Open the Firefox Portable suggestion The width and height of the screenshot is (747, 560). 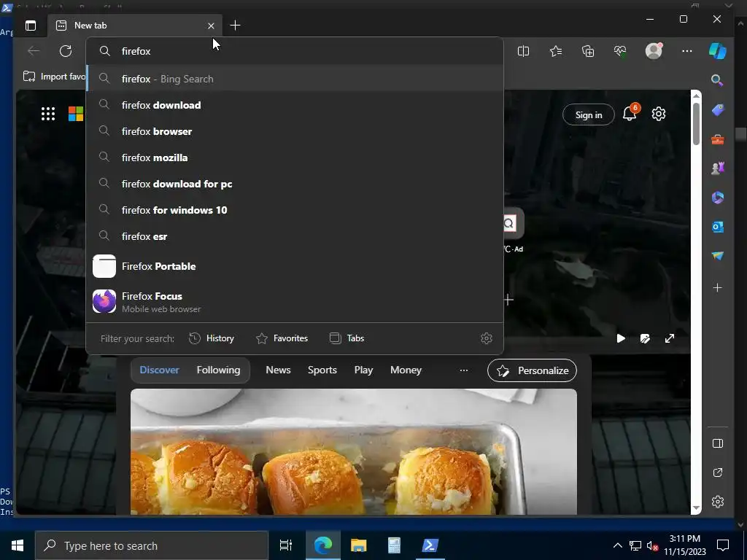click(x=295, y=266)
